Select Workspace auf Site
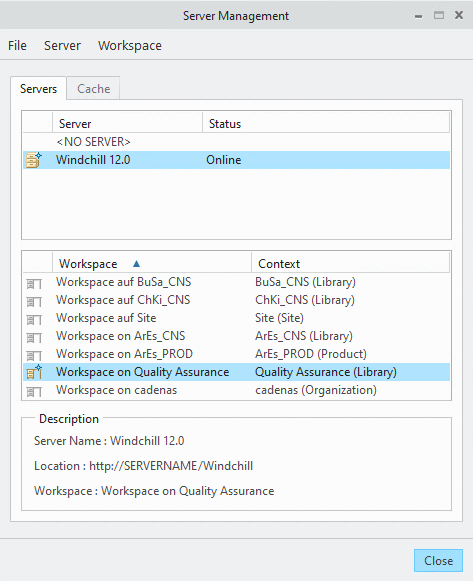Image resolution: width=473 pixels, height=581 pixels. (x=106, y=318)
